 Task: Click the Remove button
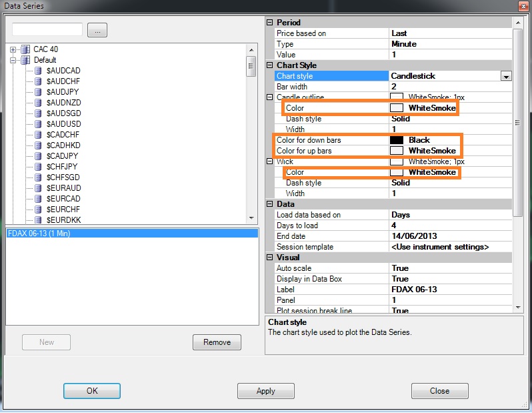click(217, 342)
